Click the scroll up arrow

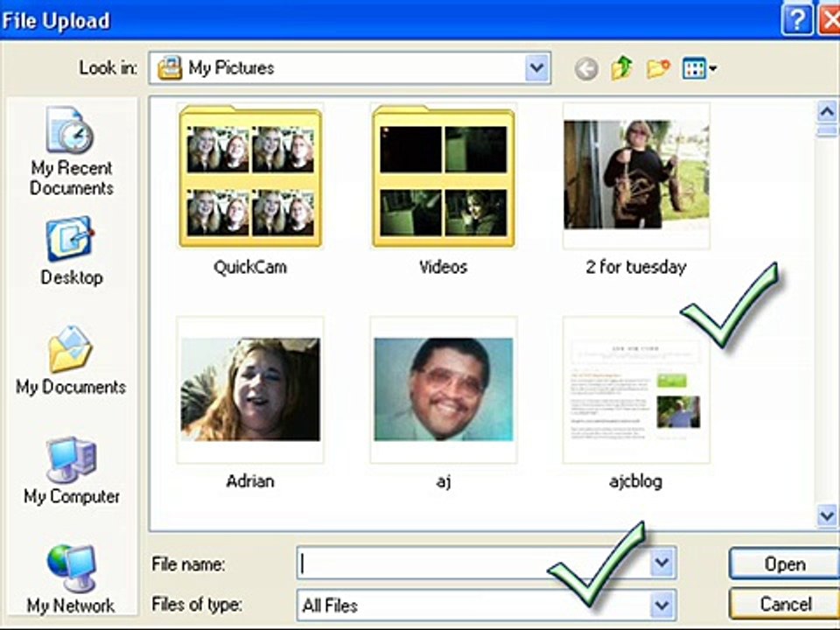(827, 112)
